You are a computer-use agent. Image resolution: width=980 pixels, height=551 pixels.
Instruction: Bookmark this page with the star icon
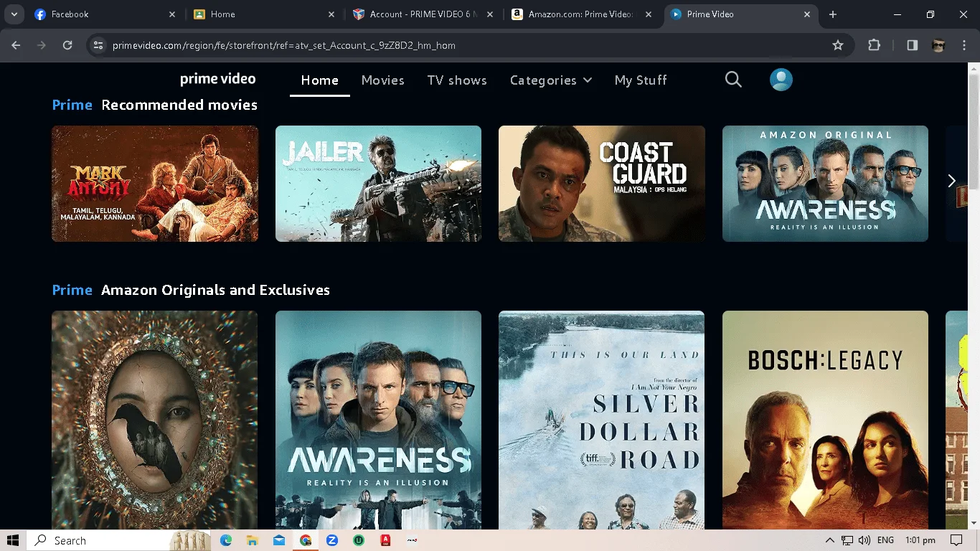pos(837,45)
